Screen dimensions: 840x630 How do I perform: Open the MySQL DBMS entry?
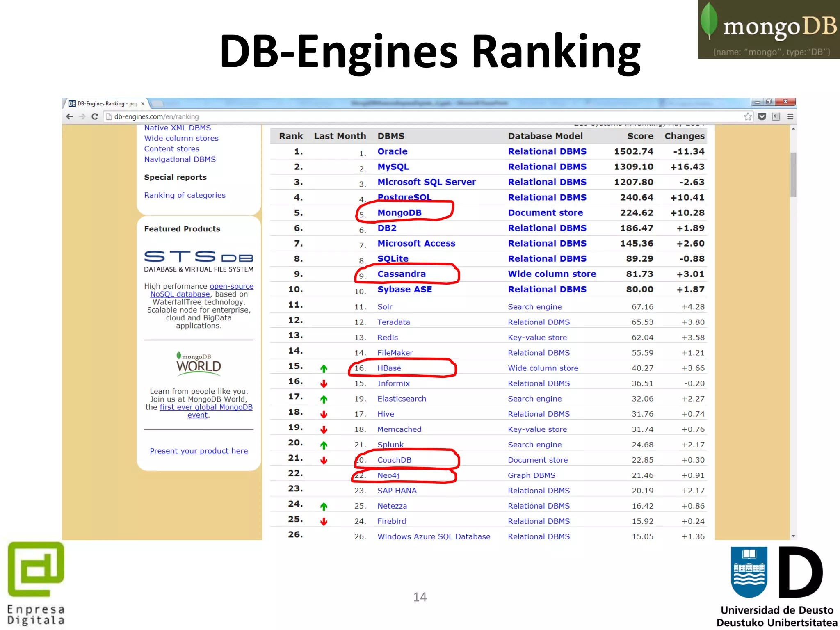pyautogui.click(x=393, y=167)
